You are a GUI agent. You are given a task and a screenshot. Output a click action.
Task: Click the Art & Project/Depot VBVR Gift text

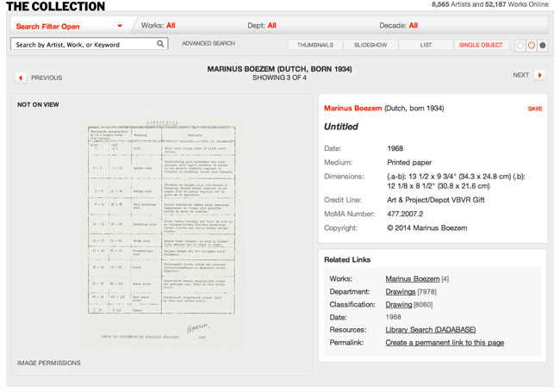[436, 200]
